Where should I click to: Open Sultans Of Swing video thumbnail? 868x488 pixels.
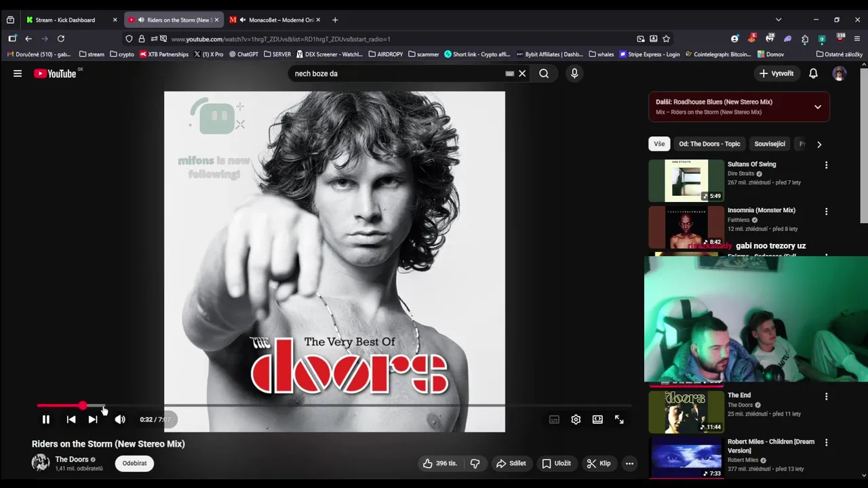coord(686,180)
